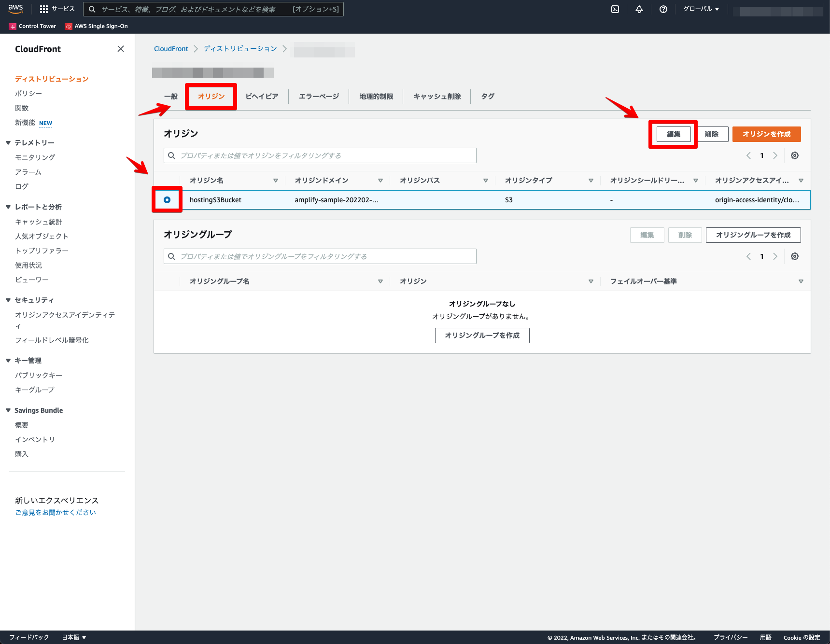Open the services grid menu icon
This screenshot has width=830, height=644.
44,9
